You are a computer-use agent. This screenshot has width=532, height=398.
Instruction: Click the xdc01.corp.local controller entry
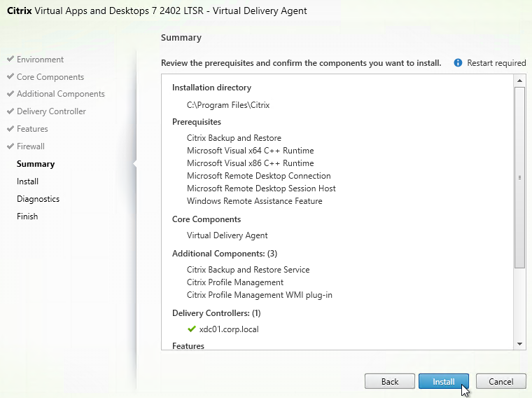[229, 329]
